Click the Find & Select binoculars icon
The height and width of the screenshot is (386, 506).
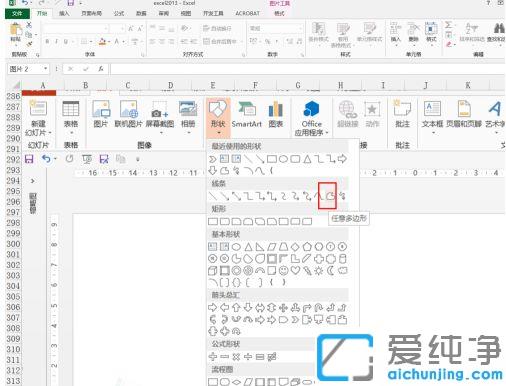click(499, 28)
